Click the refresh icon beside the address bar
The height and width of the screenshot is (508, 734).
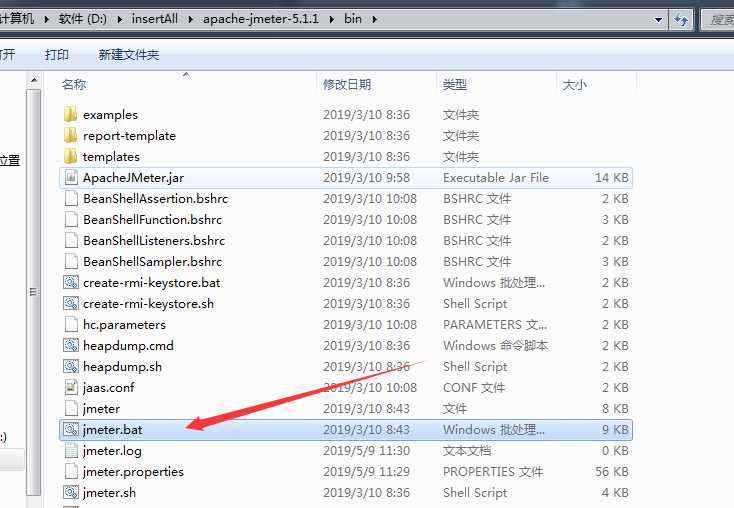[681, 20]
